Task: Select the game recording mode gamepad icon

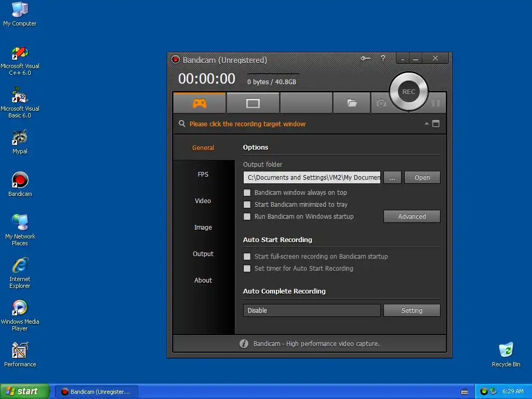Action: [199, 103]
